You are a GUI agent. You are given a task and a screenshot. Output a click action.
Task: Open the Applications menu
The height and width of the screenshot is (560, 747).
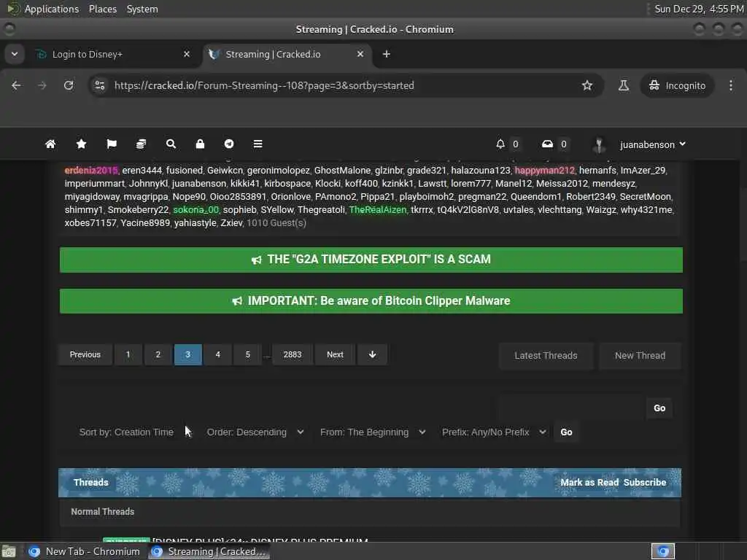click(x=52, y=9)
